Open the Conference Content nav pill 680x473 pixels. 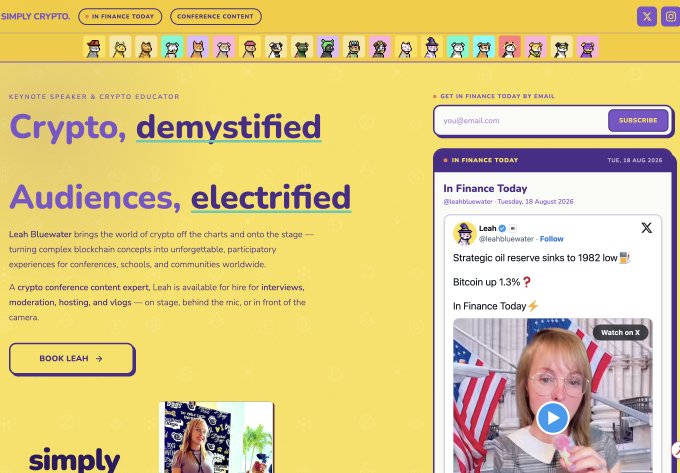(216, 16)
